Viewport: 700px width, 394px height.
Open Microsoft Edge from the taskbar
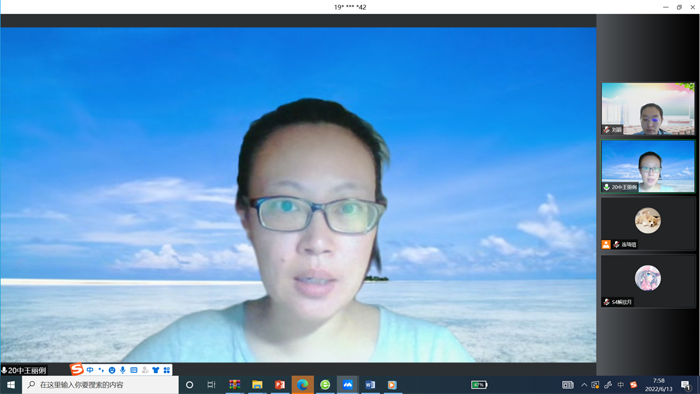[x=302, y=385]
